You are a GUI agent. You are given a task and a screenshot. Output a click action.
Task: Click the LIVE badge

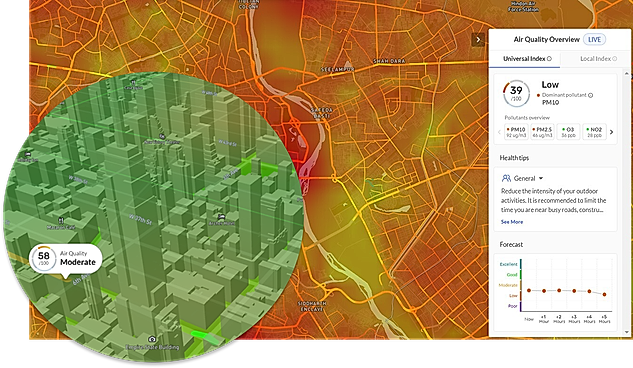pos(594,40)
